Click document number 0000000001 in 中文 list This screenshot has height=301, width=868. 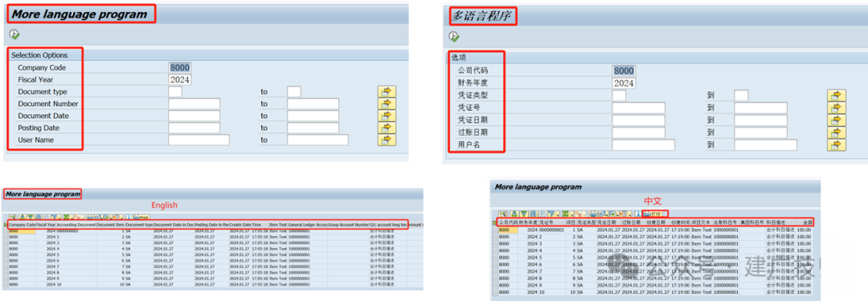pyautogui.click(x=551, y=230)
